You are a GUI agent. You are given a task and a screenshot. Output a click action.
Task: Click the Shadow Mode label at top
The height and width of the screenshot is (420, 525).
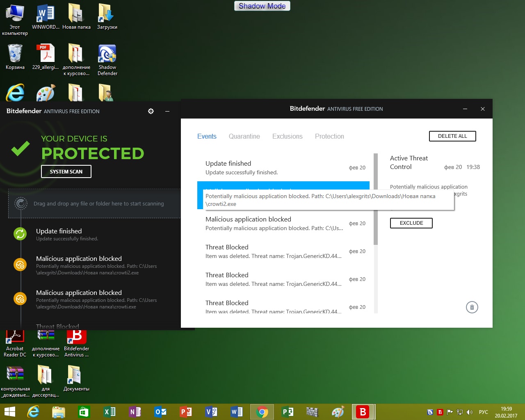tap(262, 6)
